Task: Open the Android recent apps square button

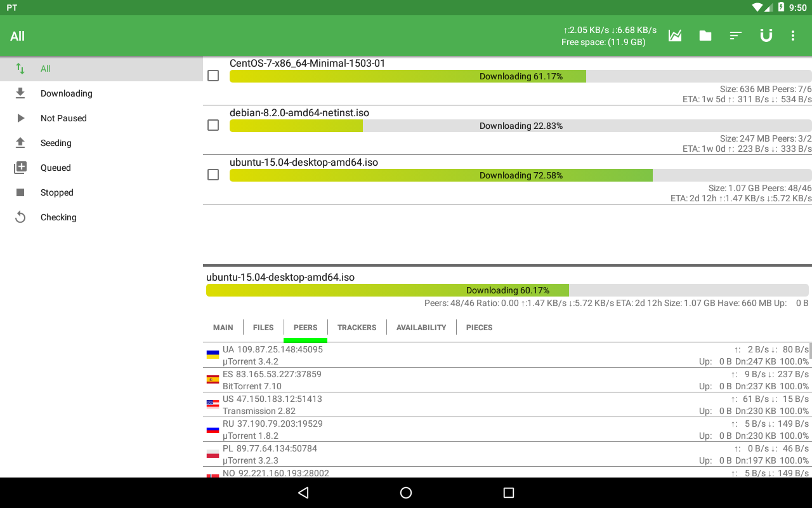Action: point(508,493)
